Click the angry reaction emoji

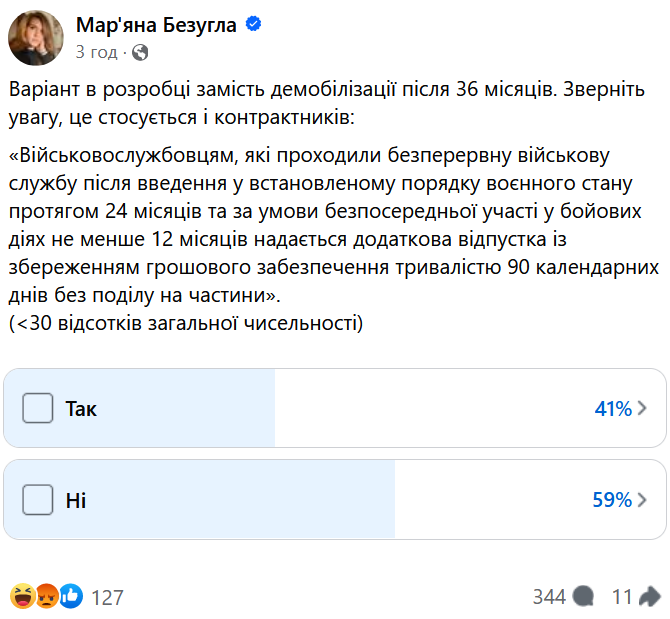tap(46, 597)
